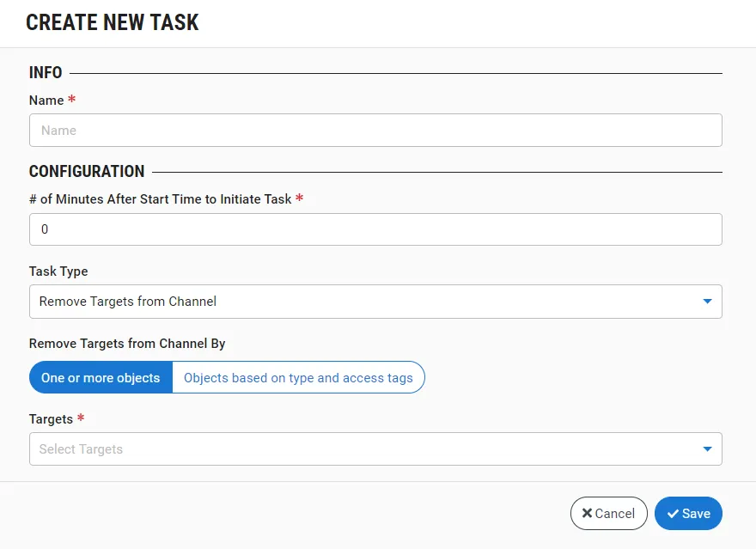756x549 pixels.
Task: Focus the minutes after start time field
Action: [x=375, y=229]
